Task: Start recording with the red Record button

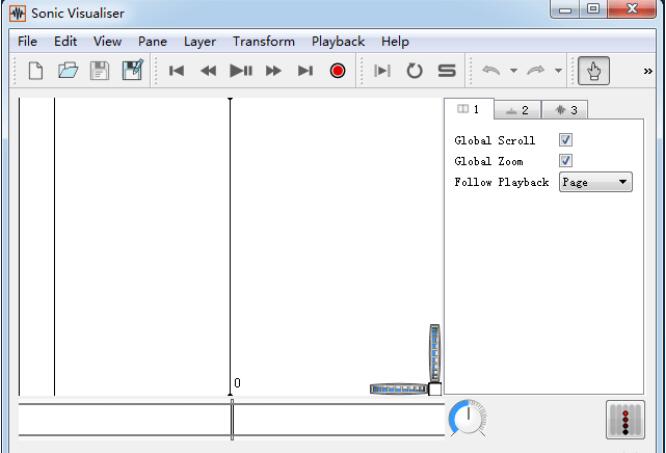Action: [x=338, y=70]
